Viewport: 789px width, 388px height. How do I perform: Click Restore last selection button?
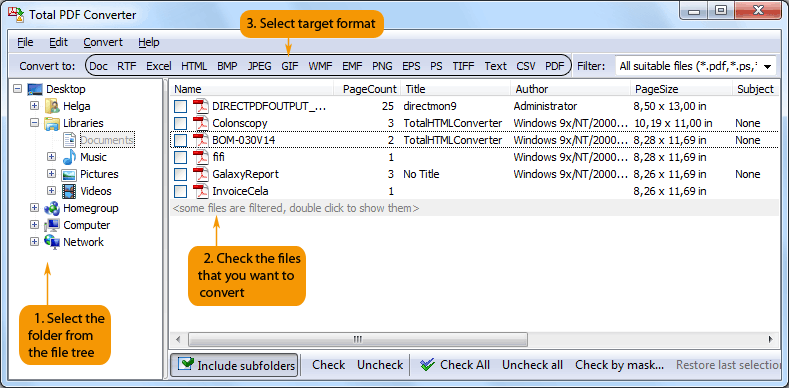click(728, 365)
